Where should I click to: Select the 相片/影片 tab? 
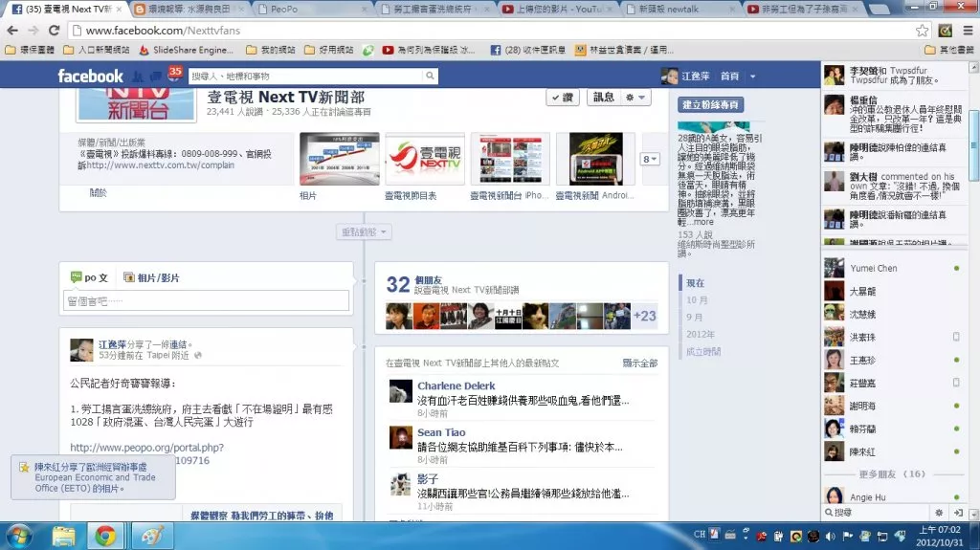click(151, 277)
